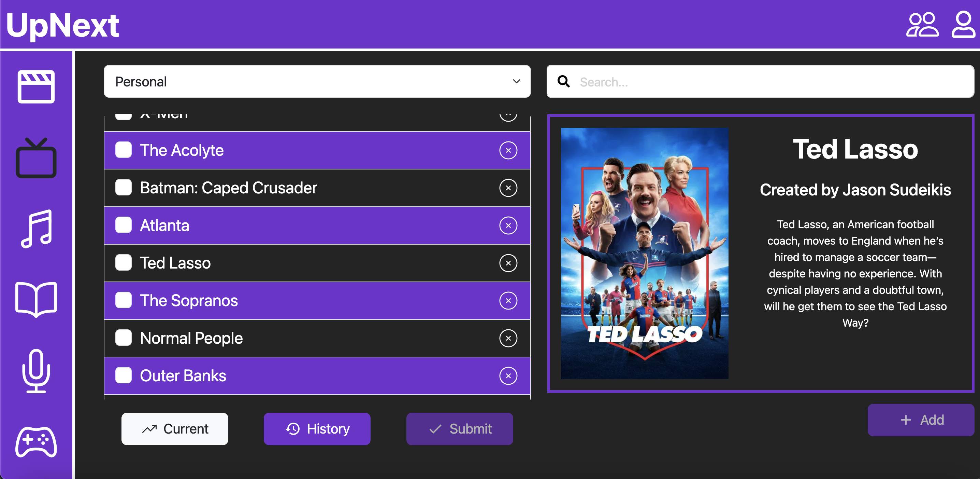
Task: Mark Normal People checkbox as watched
Action: click(124, 338)
